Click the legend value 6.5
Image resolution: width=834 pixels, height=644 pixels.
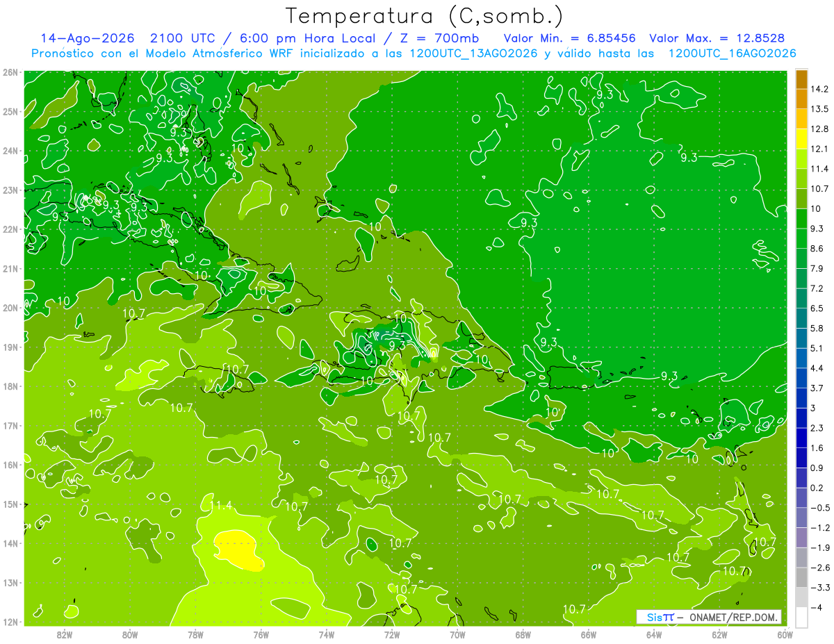[817, 308]
